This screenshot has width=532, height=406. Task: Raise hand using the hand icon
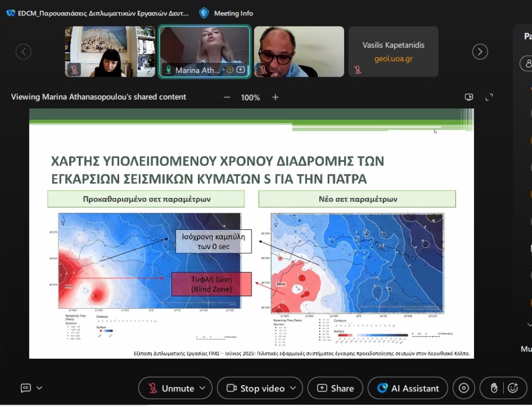tap(494, 388)
